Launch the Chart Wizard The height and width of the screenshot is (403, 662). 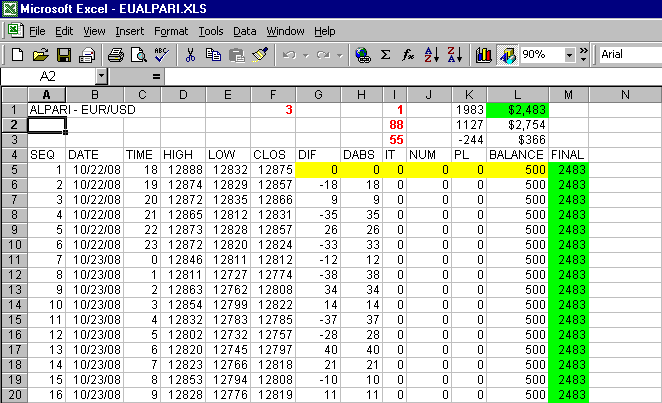pos(483,54)
